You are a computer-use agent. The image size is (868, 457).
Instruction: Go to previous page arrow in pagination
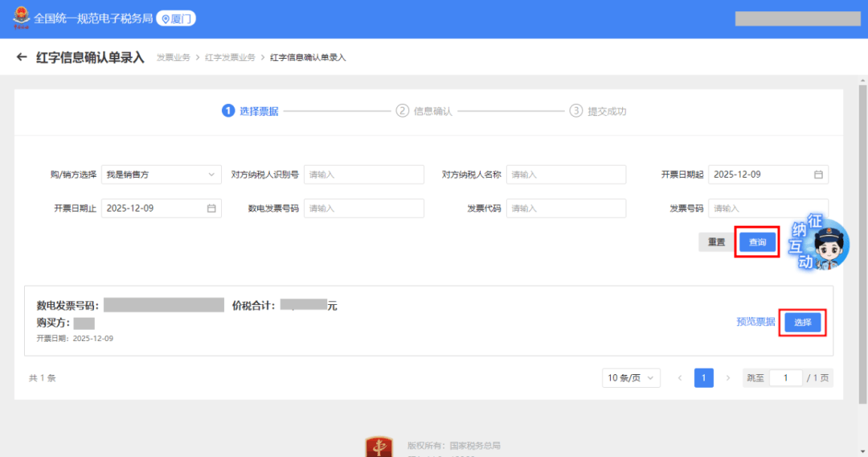[679, 378]
